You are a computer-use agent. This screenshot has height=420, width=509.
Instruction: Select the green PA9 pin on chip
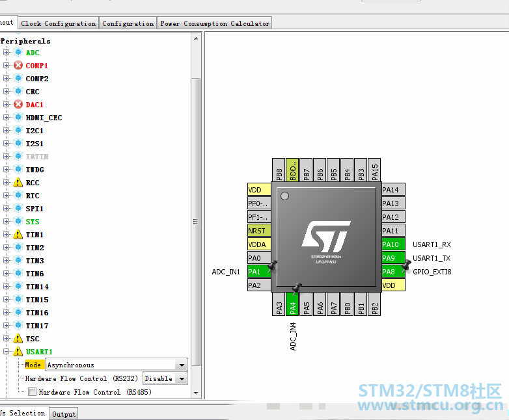point(393,258)
